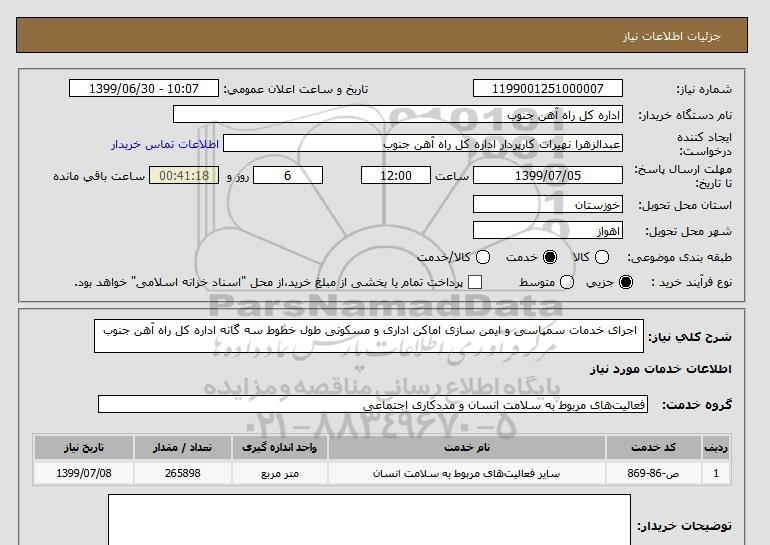The height and width of the screenshot is (545, 770).
Task: Select the کالا/خدمت radio button
Action: coord(483,257)
